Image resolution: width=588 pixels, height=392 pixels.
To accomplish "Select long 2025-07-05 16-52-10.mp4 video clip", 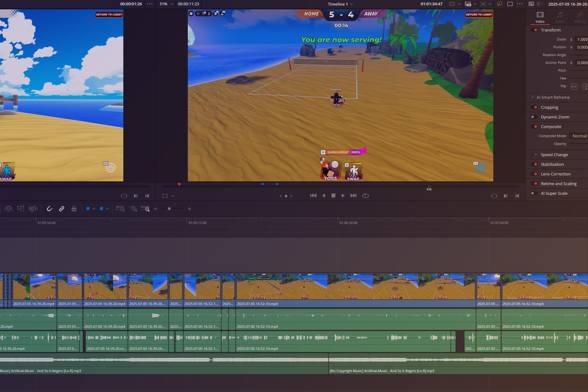I will [356, 290].
